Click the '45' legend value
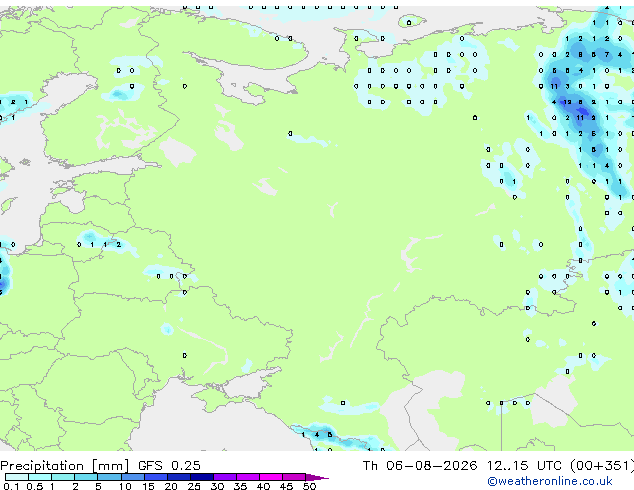634x490 pixels. click(286, 486)
